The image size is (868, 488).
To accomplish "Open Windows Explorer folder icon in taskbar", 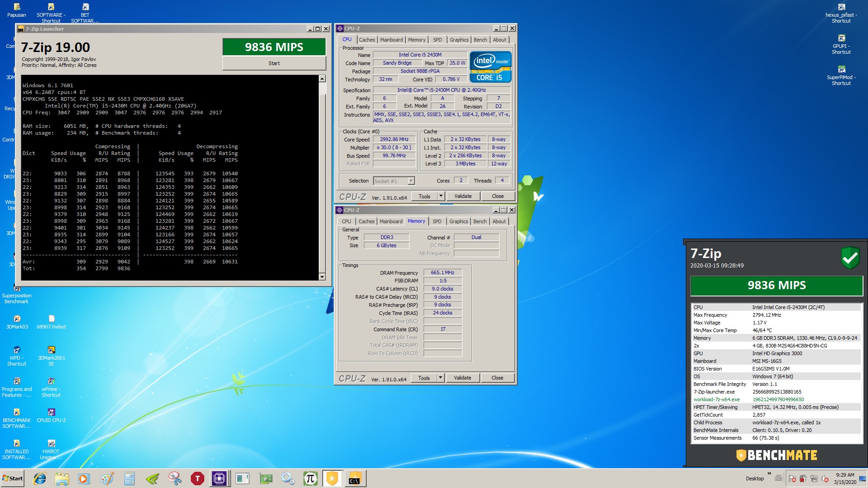I will click(x=62, y=479).
